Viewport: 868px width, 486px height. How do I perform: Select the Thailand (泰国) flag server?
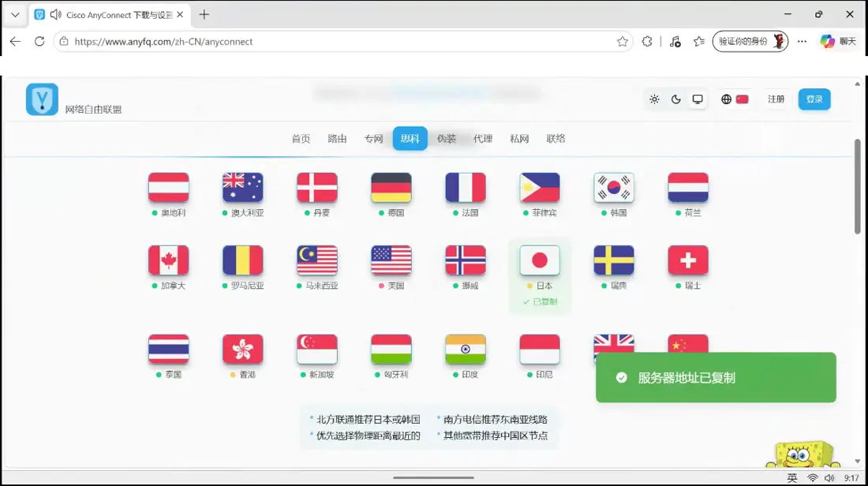pyautogui.click(x=169, y=350)
